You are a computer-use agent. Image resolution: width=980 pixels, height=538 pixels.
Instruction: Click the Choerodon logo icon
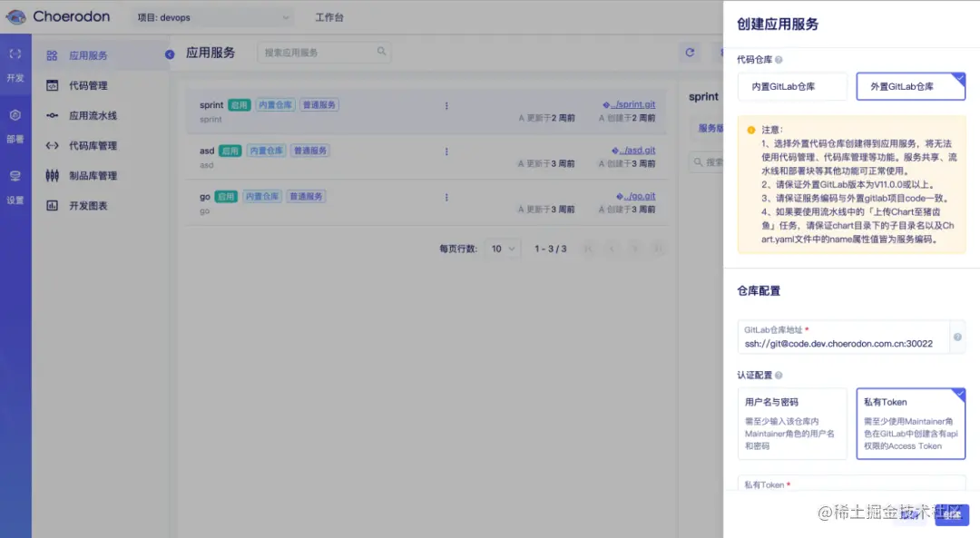[x=15, y=17]
